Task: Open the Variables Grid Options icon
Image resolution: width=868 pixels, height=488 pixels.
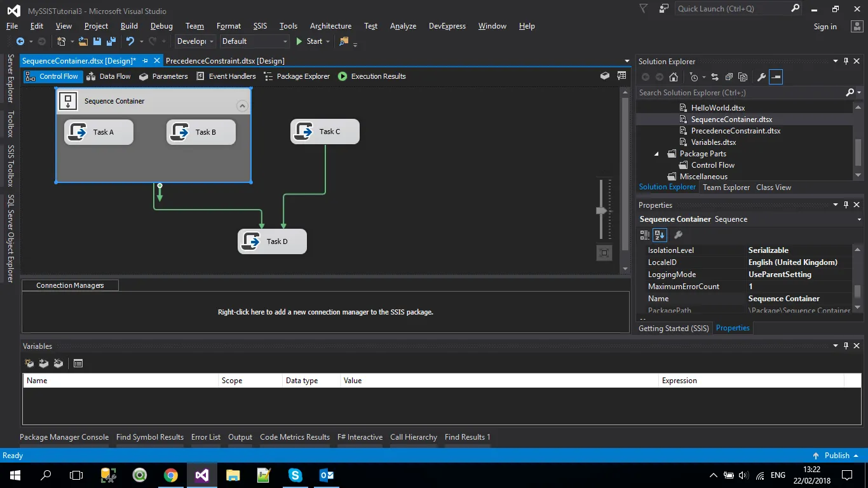Action: tap(78, 363)
